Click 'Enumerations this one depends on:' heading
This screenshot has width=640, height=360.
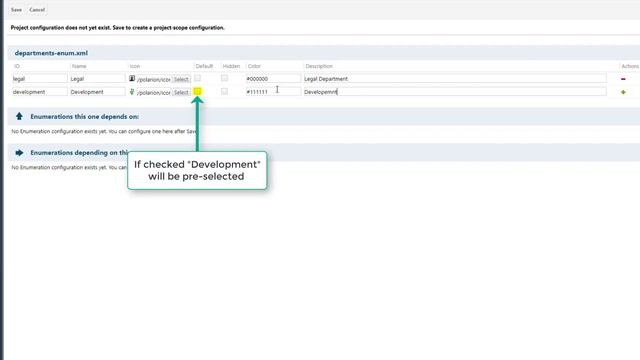click(x=84, y=117)
